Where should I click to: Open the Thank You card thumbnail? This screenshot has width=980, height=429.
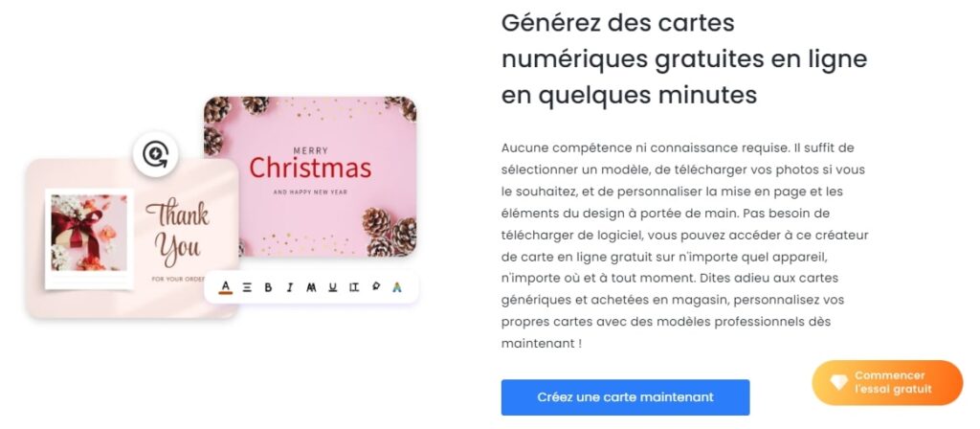[132, 238]
